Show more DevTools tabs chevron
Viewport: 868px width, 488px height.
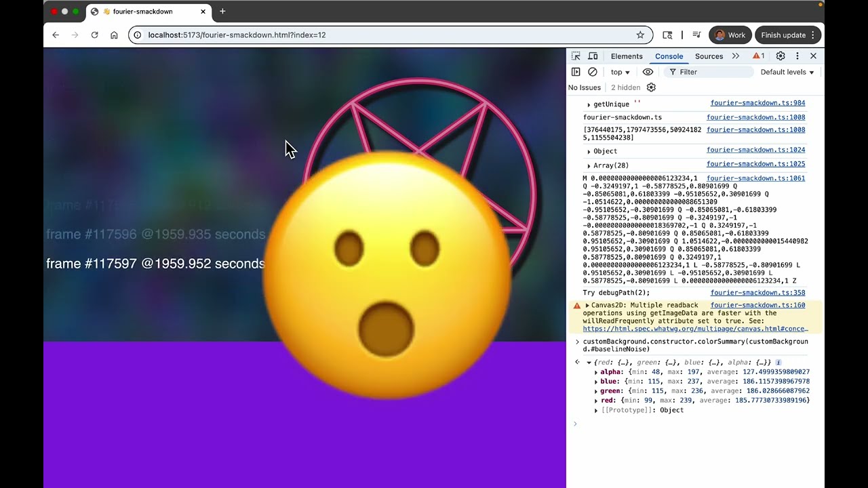736,56
